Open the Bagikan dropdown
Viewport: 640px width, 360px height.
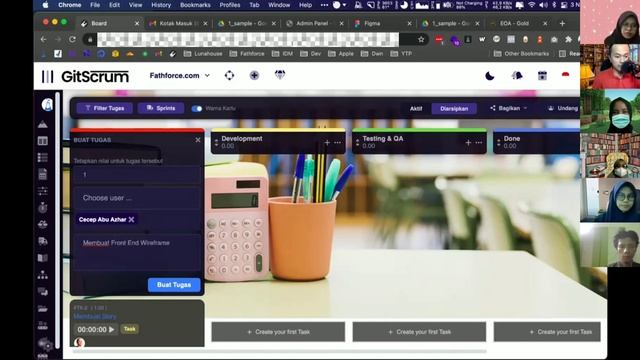[x=509, y=108]
